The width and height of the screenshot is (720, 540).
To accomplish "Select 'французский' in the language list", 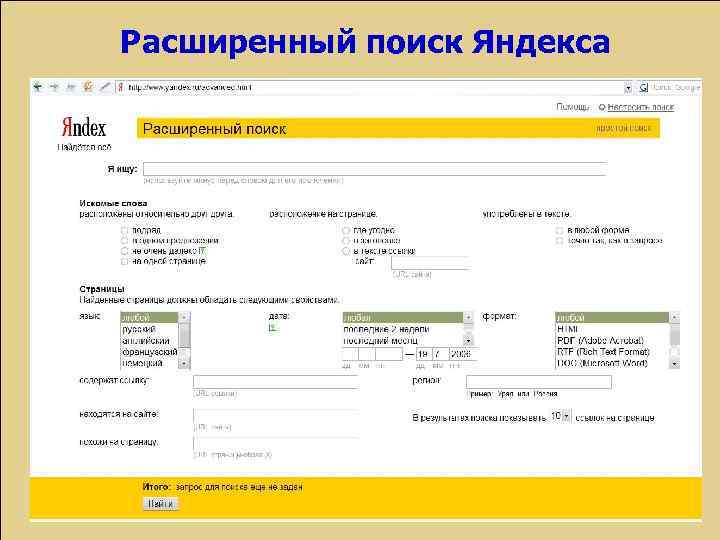I will pyautogui.click(x=149, y=352).
